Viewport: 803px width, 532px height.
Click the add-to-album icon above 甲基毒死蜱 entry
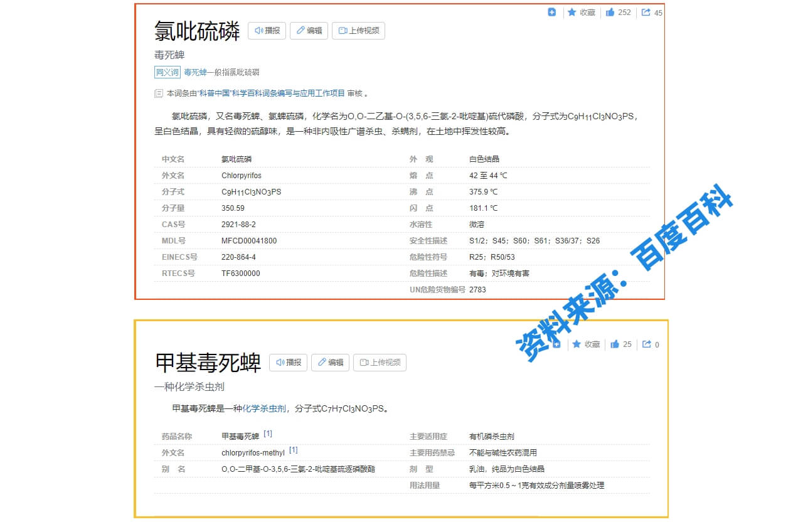pyautogui.click(x=556, y=344)
